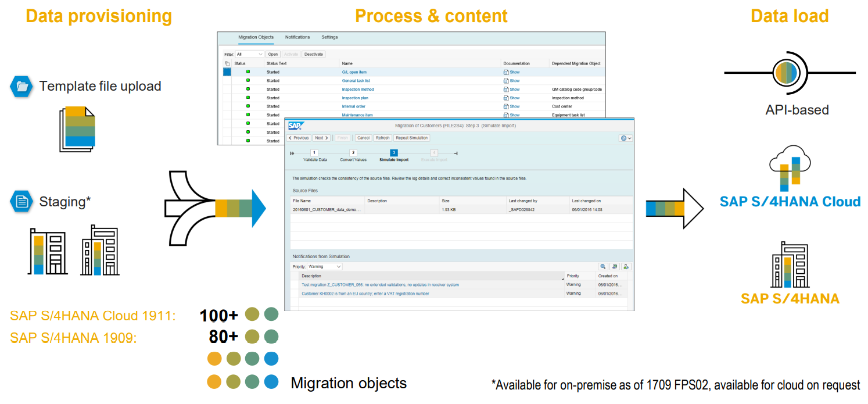Click the Staging document hexagon icon
868x404 pixels.
click(22, 202)
